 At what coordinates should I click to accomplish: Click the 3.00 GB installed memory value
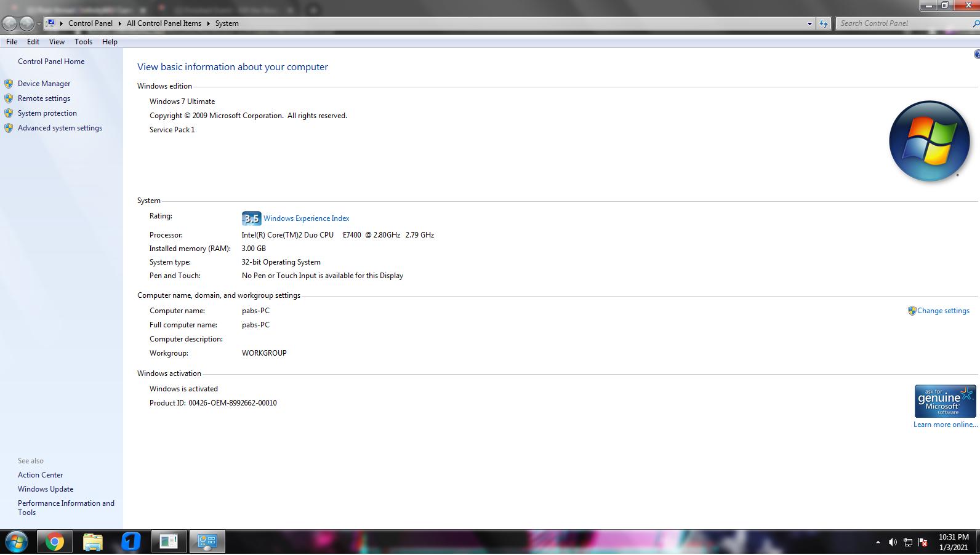pos(254,249)
